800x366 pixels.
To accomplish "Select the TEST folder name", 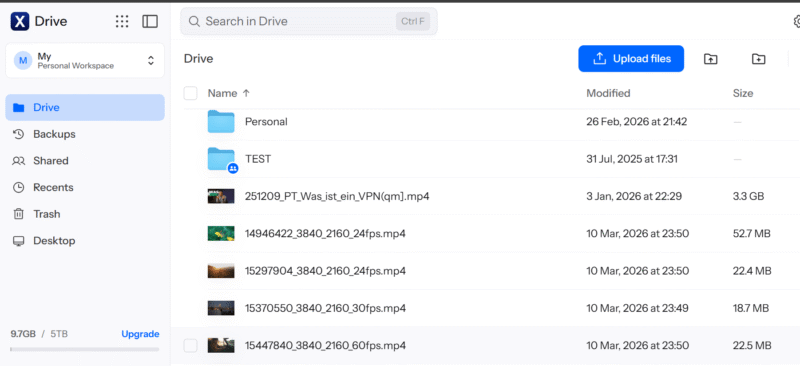I will 258,159.
